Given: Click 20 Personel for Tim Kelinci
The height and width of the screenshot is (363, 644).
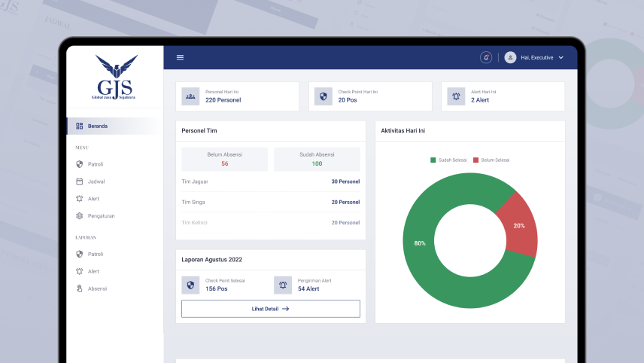Looking at the screenshot, I should click(345, 222).
